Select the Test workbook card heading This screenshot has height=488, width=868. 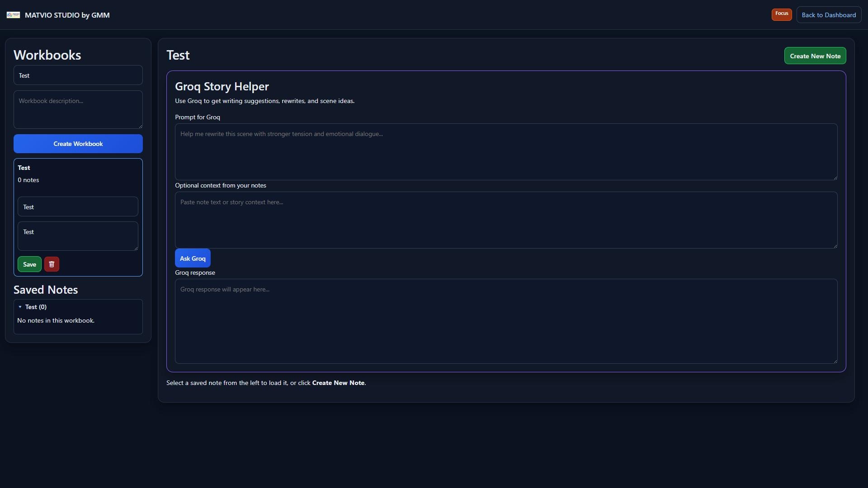(x=24, y=168)
